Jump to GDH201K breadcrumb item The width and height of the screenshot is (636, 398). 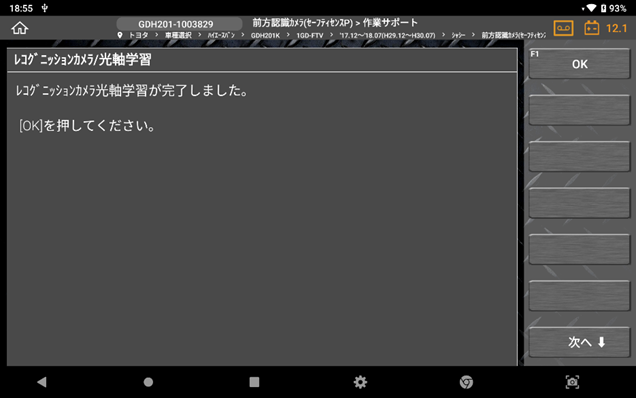pos(265,35)
